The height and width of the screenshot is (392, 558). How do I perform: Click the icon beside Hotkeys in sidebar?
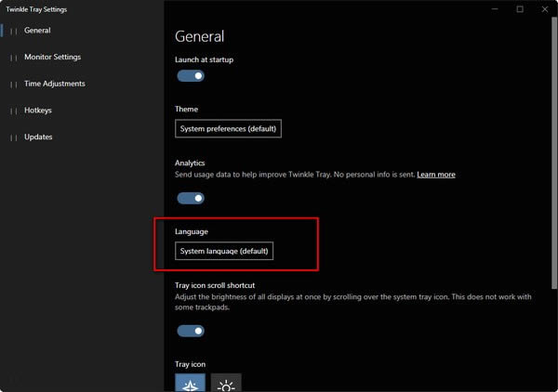(14, 111)
